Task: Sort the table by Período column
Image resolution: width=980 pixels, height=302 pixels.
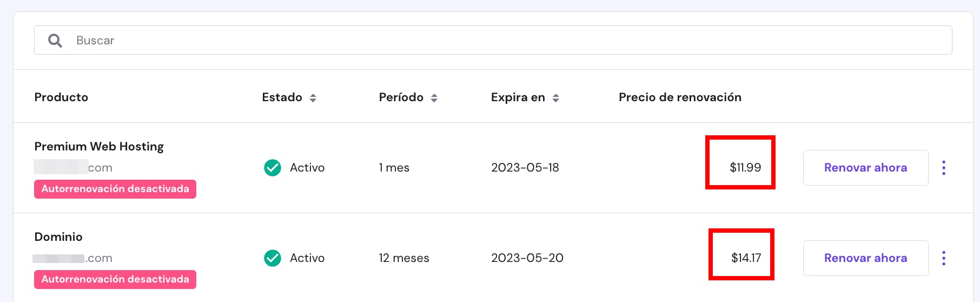Action: 434,98
